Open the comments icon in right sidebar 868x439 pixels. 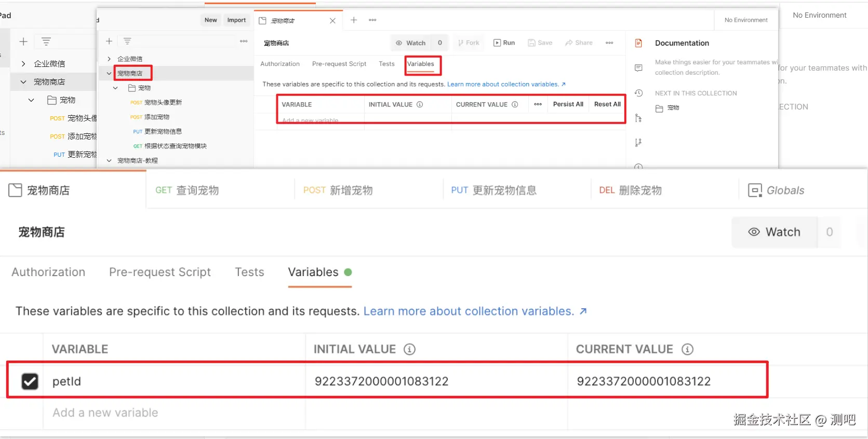(639, 68)
